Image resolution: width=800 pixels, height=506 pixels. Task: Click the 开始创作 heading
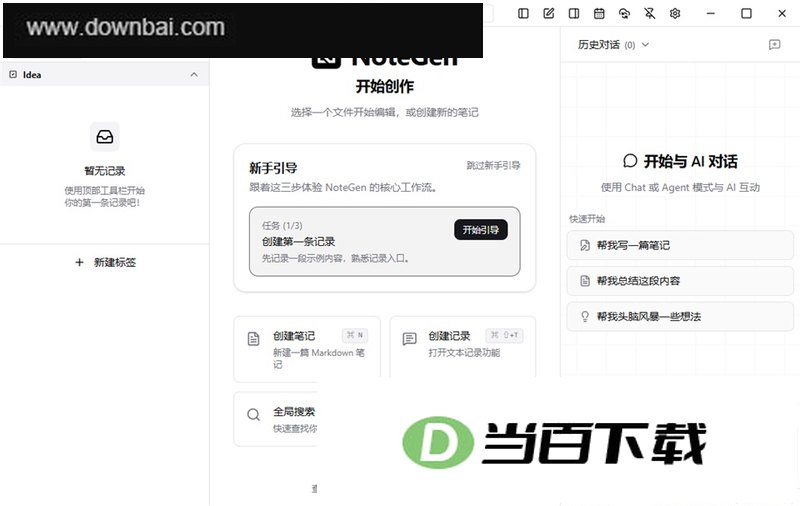385,87
